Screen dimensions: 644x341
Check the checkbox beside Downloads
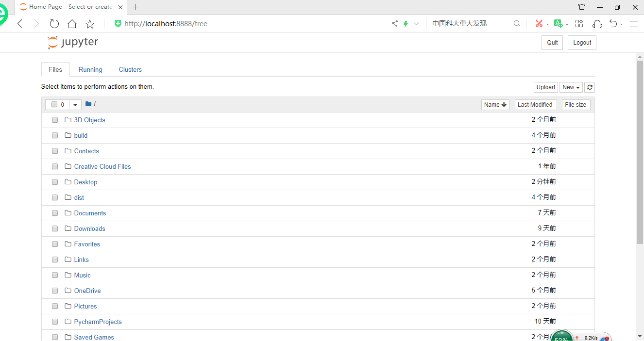[x=54, y=228]
